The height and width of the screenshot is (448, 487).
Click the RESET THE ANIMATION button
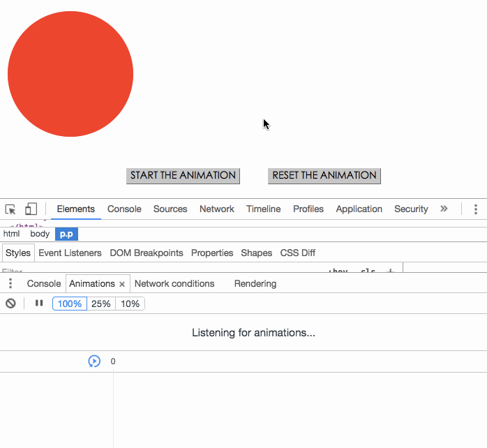pyautogui.click(x=324, y=176)
